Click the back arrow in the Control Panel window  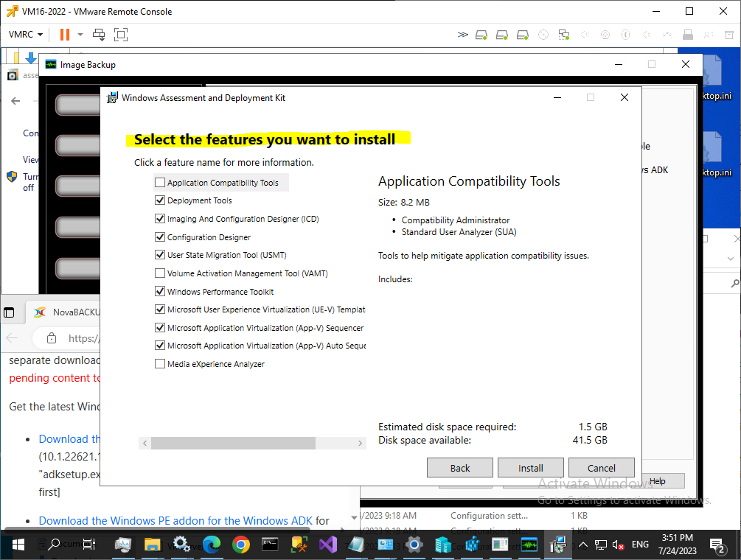point(15,100)
